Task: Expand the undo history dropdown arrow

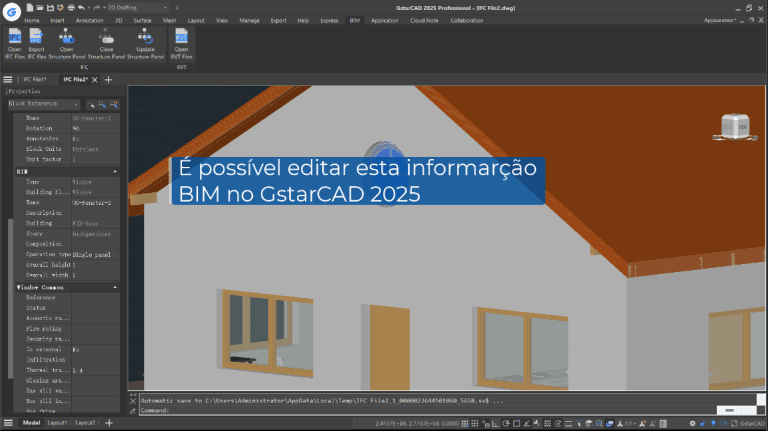Action: click(x=89, y=7)
